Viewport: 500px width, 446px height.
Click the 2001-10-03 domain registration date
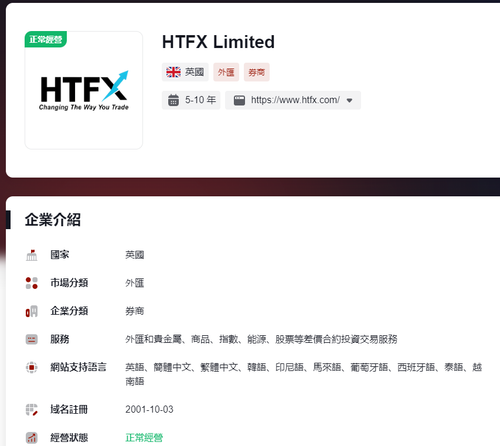coord(149,409)
